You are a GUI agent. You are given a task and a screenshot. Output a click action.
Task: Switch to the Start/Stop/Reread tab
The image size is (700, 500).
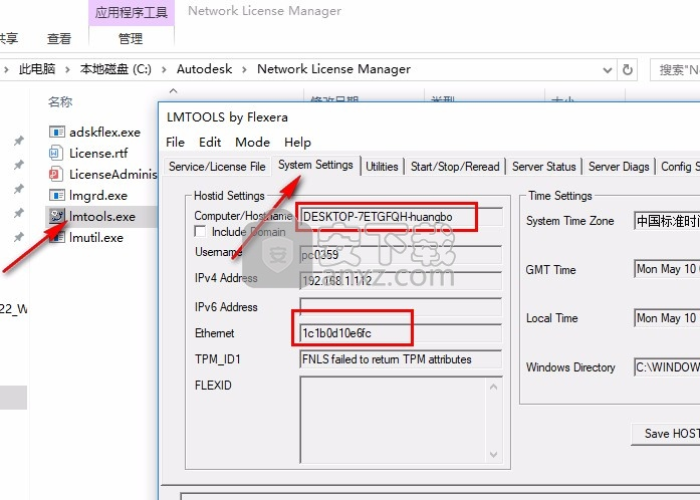455,167
